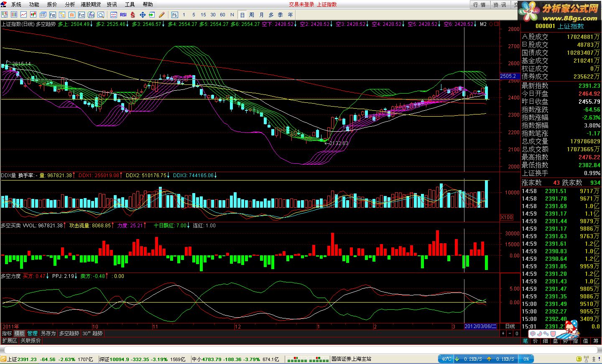Click the RSI indicator icon
This screenshot has width=602, height=364.
[123, 15]
